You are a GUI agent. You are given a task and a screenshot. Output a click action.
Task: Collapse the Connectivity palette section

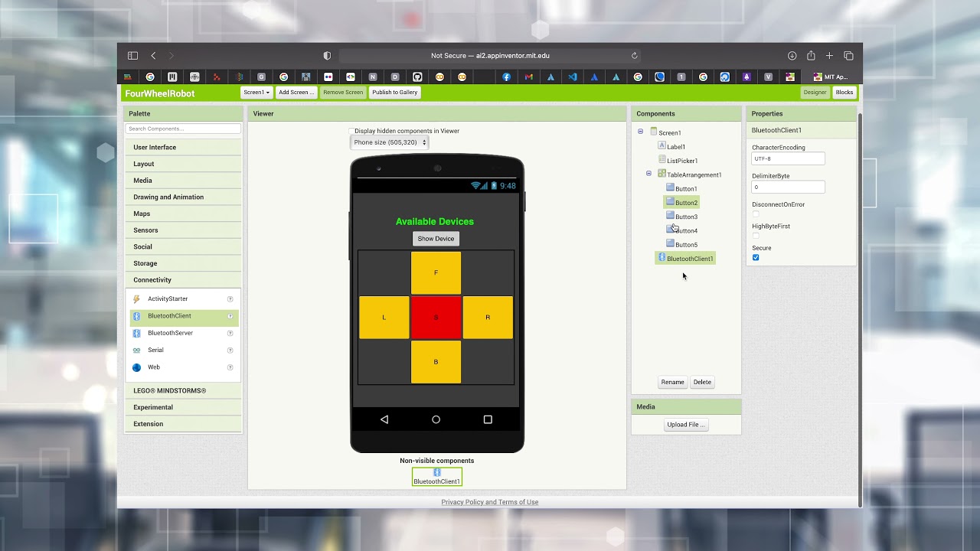[x=183, y=280]
